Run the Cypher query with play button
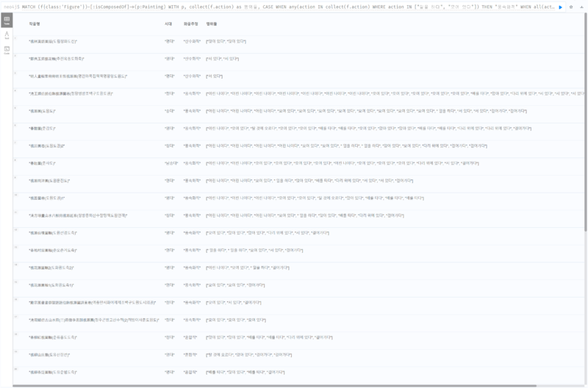 (x=561, y=7)
